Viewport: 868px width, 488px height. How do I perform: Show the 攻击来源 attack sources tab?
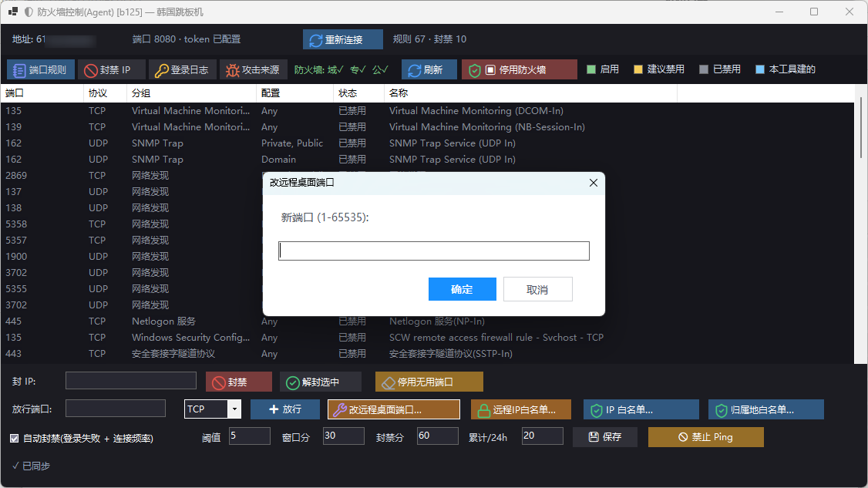(253, 70)
